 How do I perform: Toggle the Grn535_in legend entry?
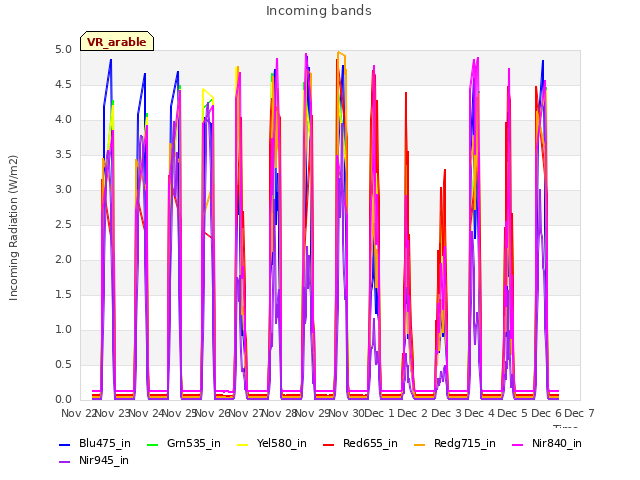(x=184, y=444)
